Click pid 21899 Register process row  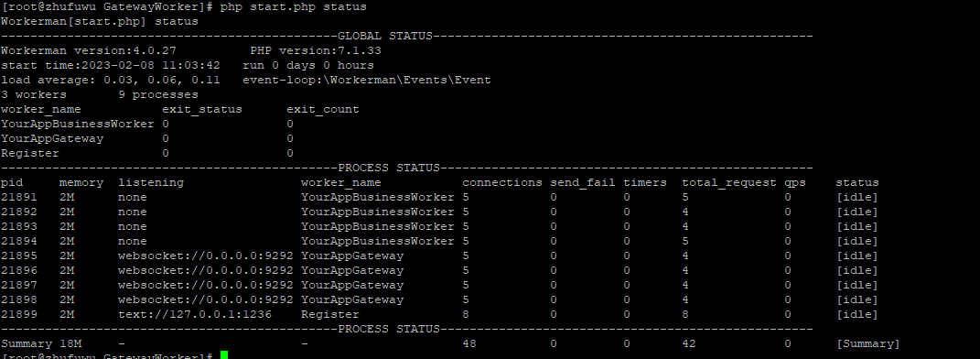439,314
